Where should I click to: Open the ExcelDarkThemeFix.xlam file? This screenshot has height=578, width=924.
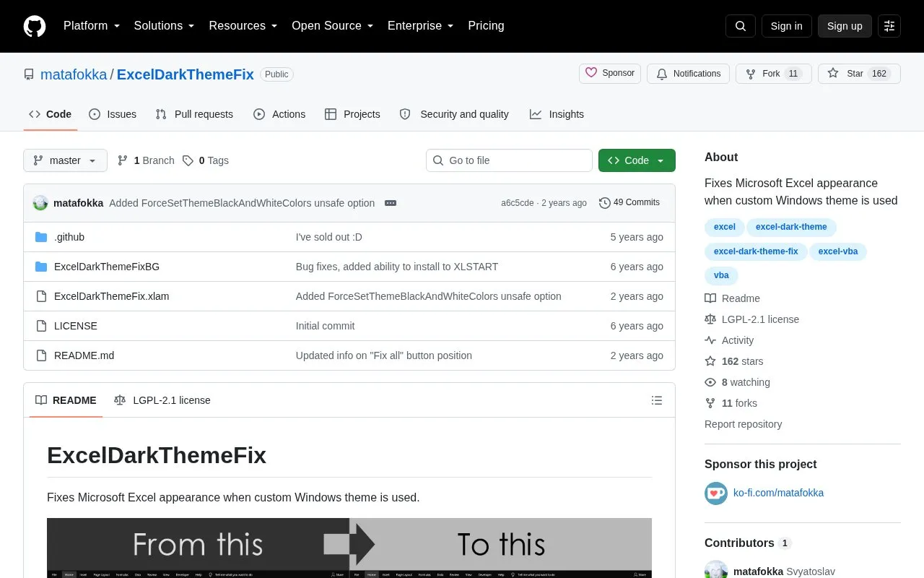click(x=112, y=296)
